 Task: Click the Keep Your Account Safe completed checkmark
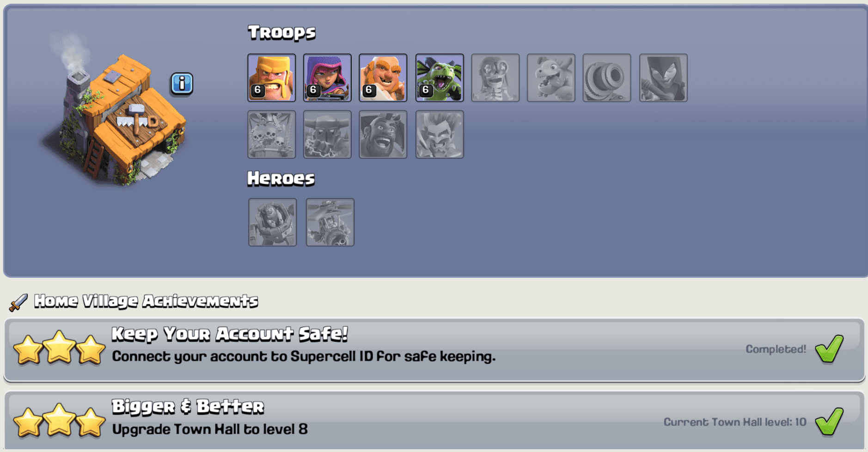coord(829,349)
